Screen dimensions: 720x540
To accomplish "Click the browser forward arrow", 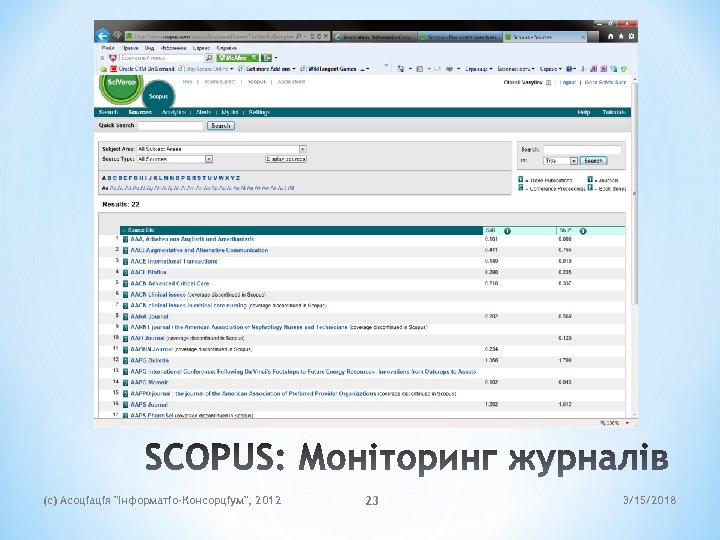I will pyautogui.click(x=118, y=35).
